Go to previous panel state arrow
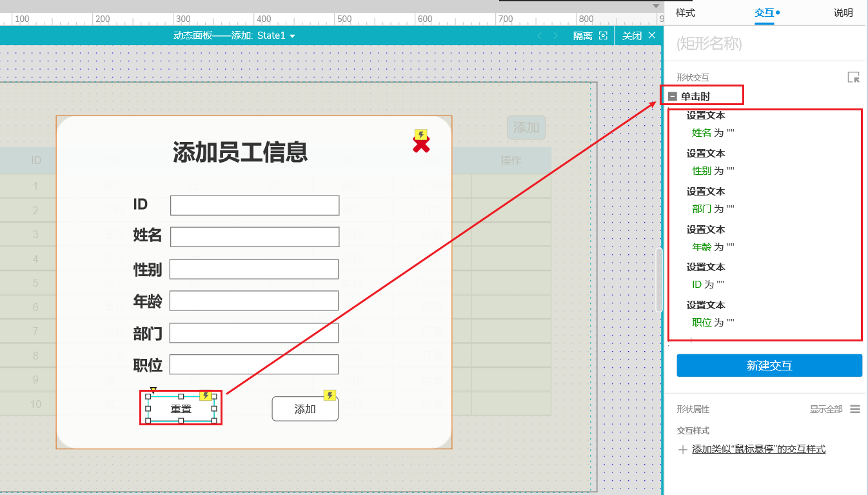This screenshot has width=868, height=495. pos(540,35)
